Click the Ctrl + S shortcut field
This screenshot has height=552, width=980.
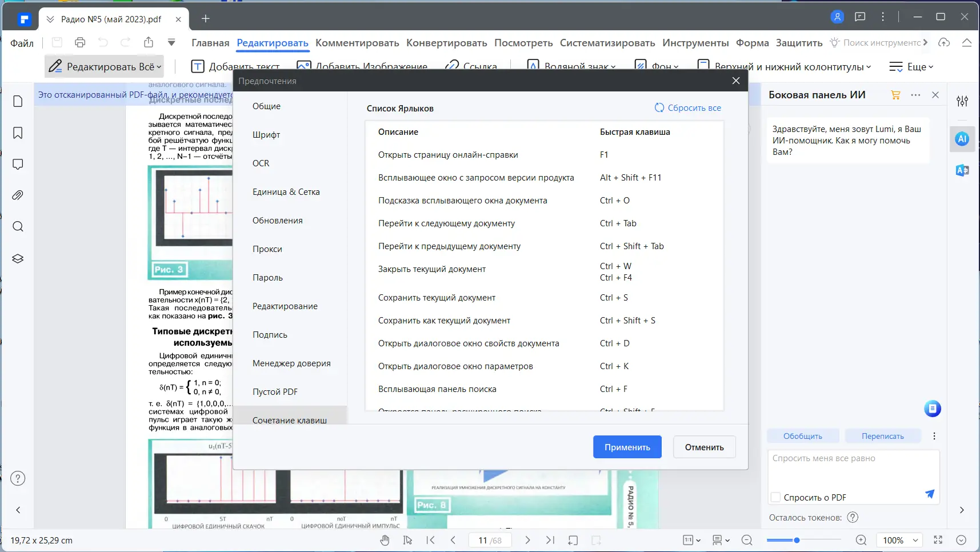pyautogui.click(x=614, y=298)
